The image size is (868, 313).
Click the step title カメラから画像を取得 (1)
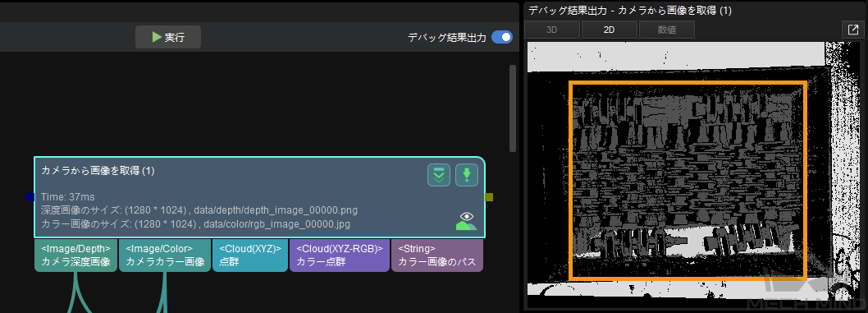click(x=98, y=171)
